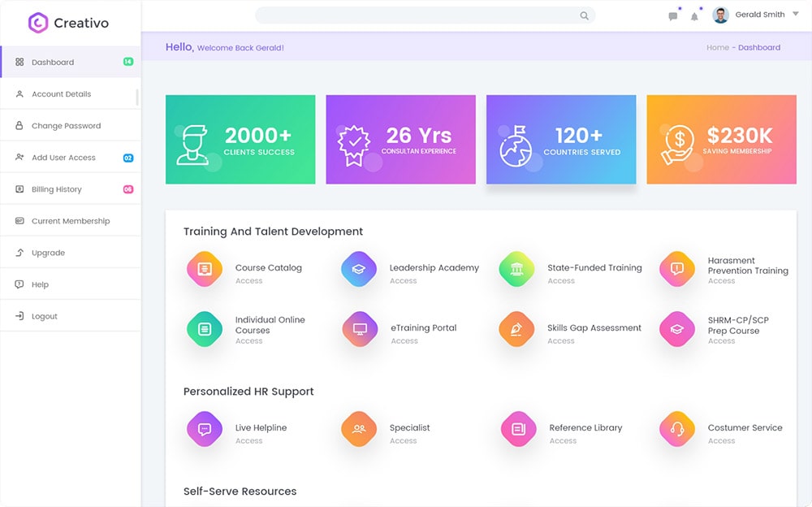Click the Live Helpline chat icon
The width and height of the screenshot is (812, 507).
[205, 429]
